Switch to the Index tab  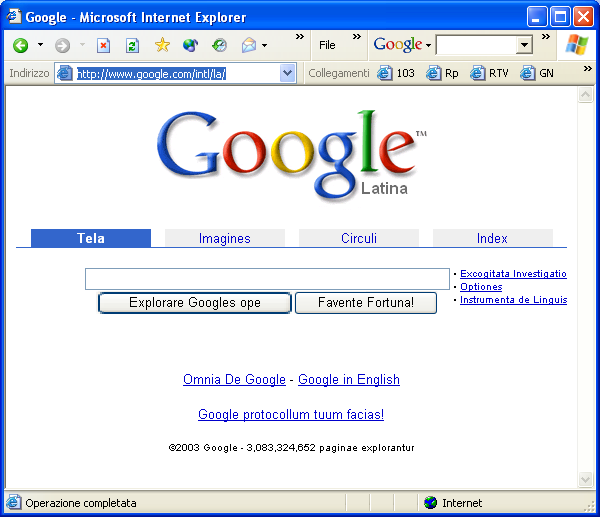click(x=492, y=238)
